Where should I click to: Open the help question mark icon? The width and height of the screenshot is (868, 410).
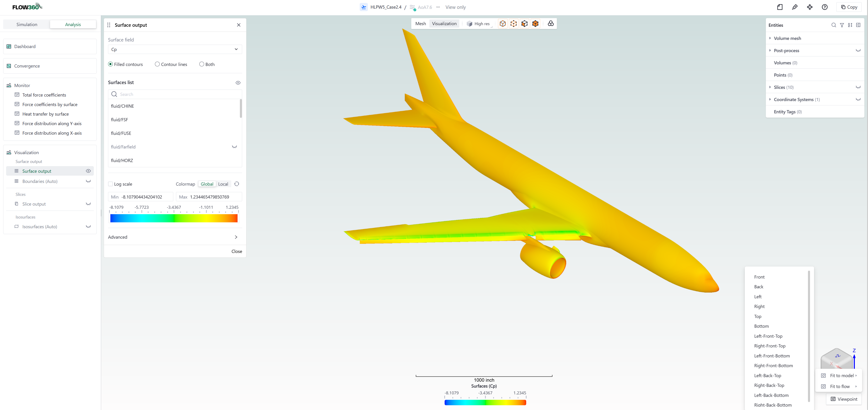[x=825, y=7]
